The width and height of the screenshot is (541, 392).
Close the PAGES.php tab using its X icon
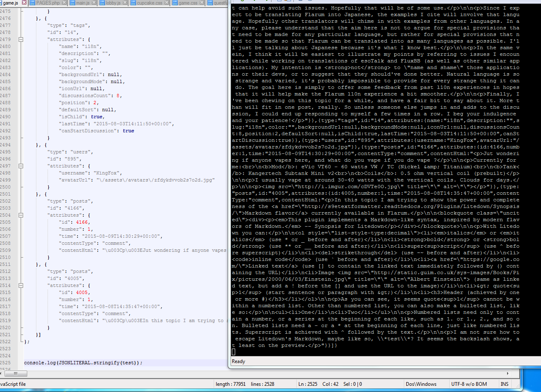tap(64, 2)
